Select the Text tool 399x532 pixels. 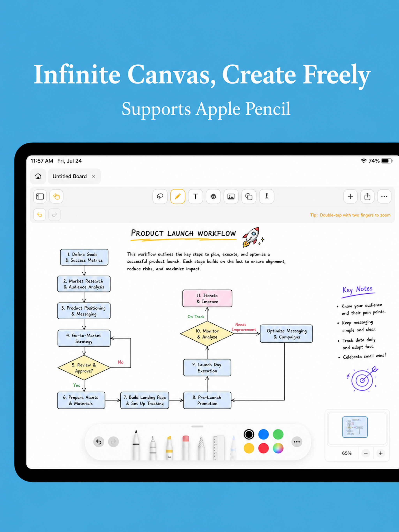pos(195,196)
